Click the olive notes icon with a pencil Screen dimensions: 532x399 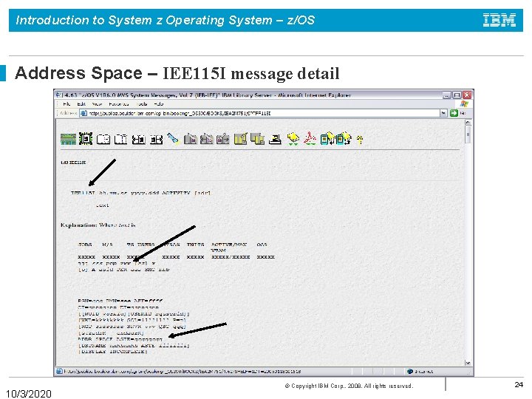point(241,139)
